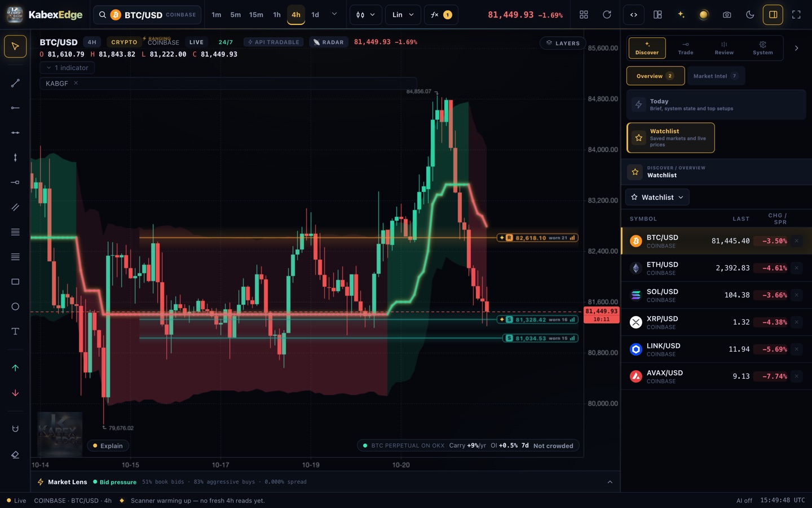Select the text annotation tool
This screenshot has width=812, height=508.
(15, 331)
